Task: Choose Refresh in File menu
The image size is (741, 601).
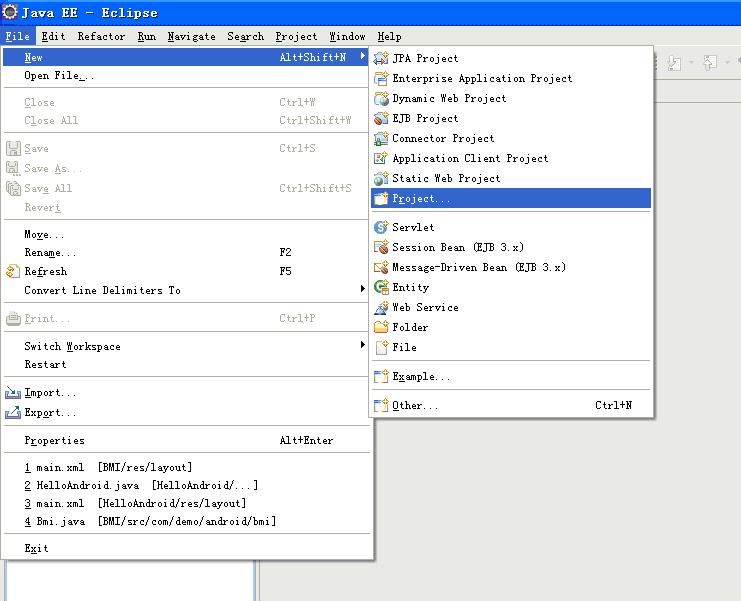Action: point(186,271)
